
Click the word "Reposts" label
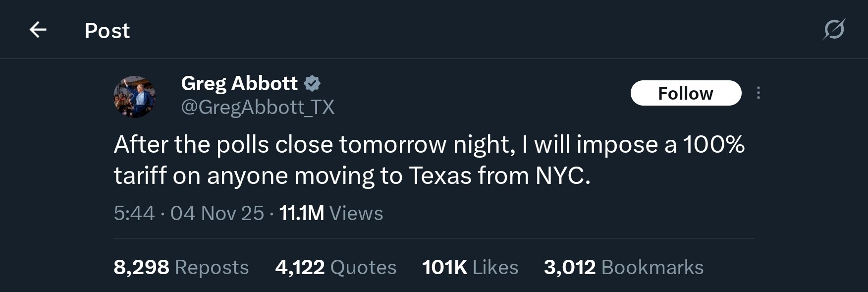click(212, 268)
